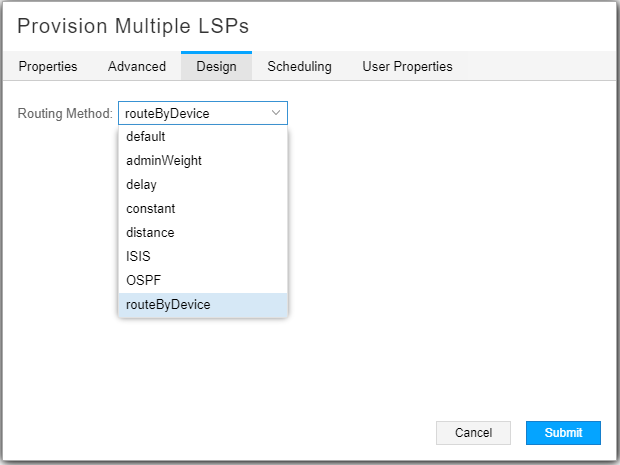The height and width of the screenshot is (465, 620).
Task: Select the Design tab
Action: point(216,67)
